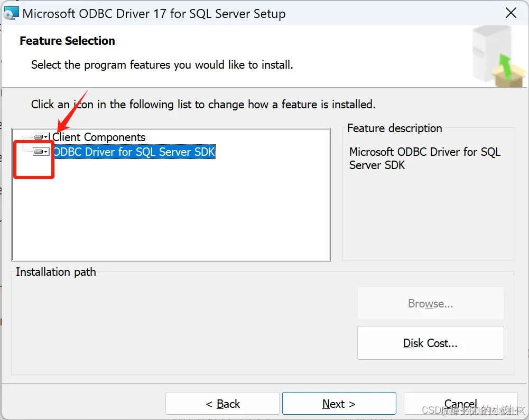The width and height of the screenshot is (529, 420).
Task: Click the Feature description text 'Microsoft ODBC Driver for SQL Server SDK'
Action: (425, 158)
